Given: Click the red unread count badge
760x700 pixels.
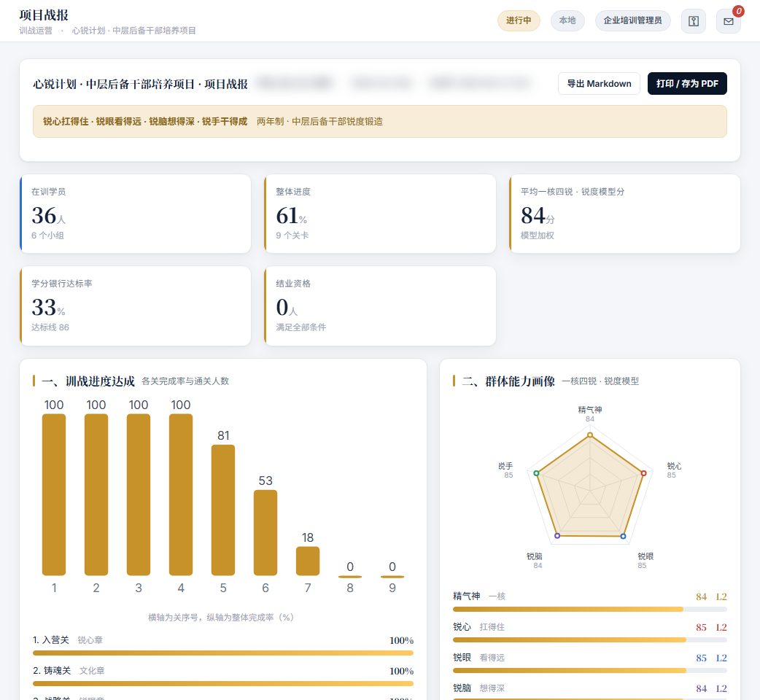Looking at the screenshot, I should coord(738,11).
